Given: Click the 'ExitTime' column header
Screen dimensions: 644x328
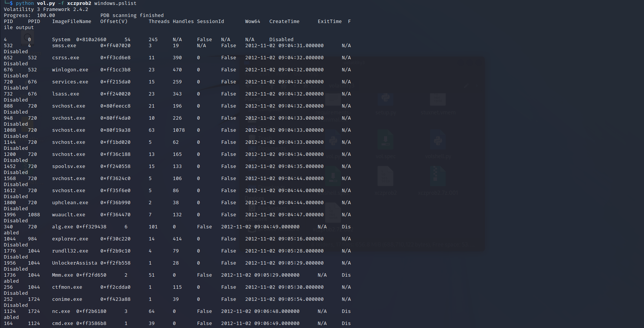Looking at the screenshot, I should click(330, 22).
